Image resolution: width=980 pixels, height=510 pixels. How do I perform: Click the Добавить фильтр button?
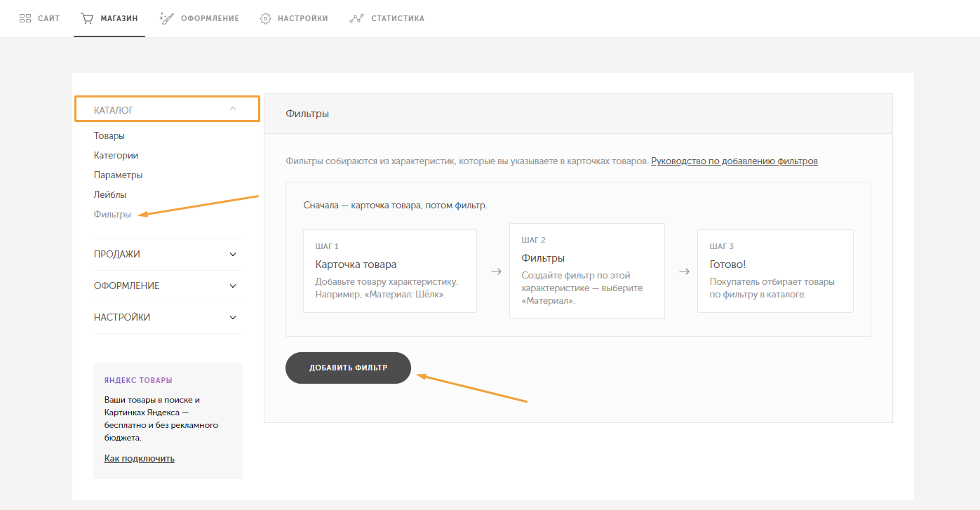coord(348,368)
